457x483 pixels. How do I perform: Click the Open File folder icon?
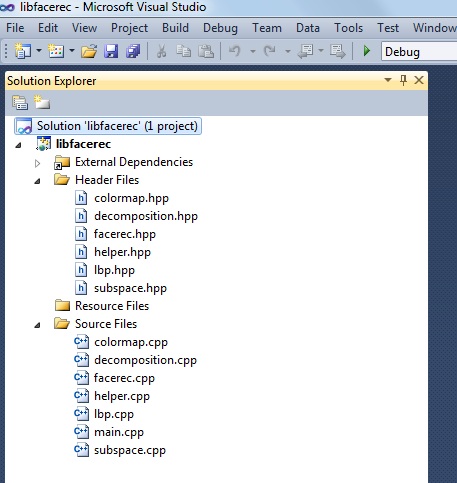click(89, 51)
